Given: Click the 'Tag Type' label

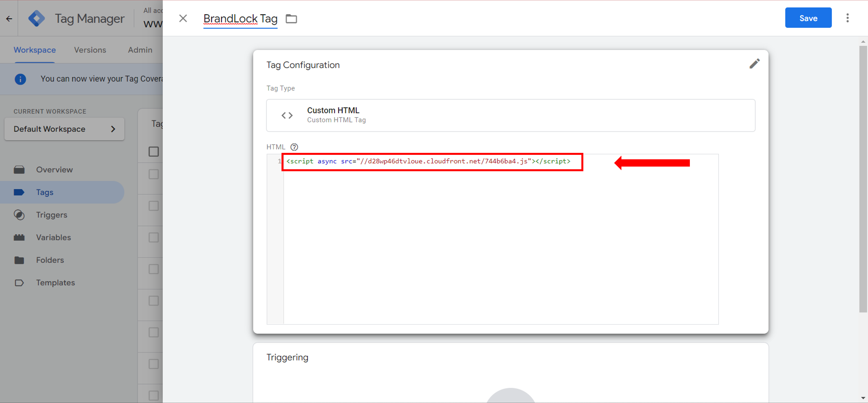Looking at the screenshot, I should tap(281, 88).
